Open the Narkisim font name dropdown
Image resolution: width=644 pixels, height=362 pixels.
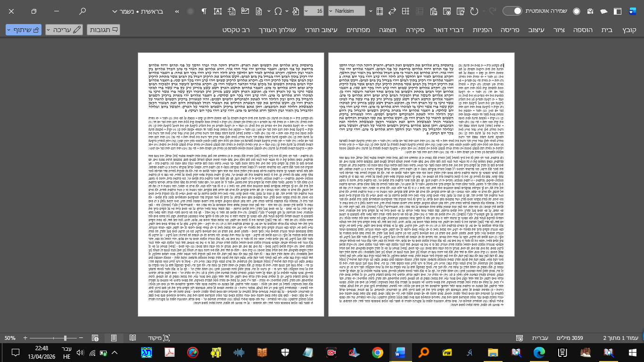[x=347, y=11]
